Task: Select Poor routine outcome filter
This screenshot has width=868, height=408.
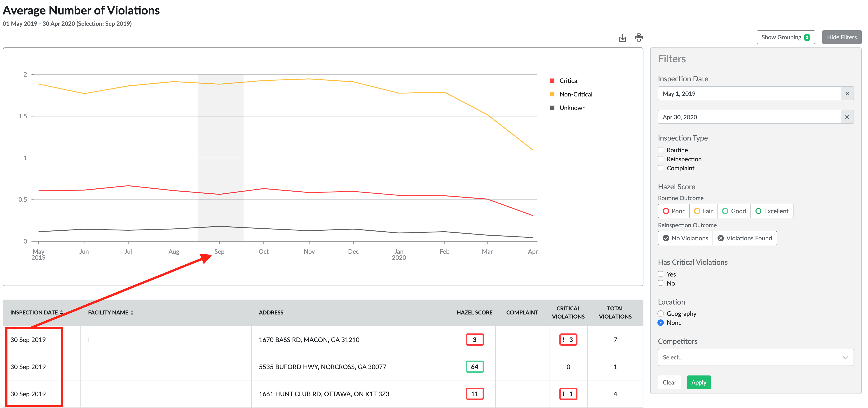Action: click(x=673, y=211)
